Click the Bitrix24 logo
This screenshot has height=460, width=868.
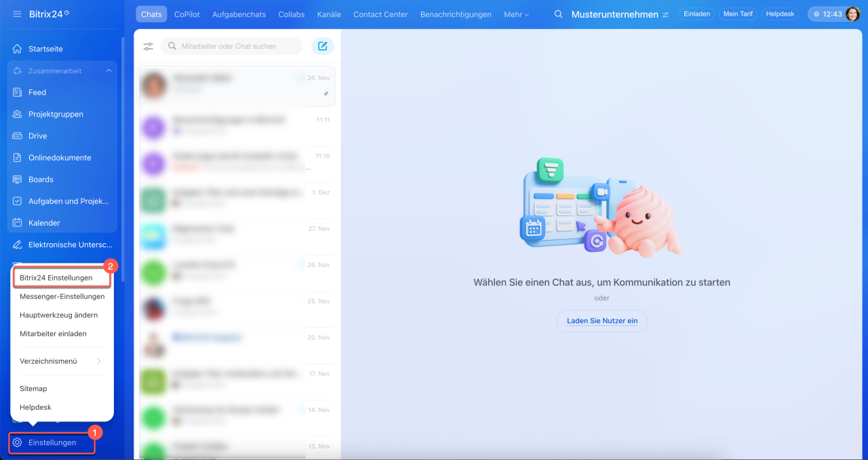[x=49, y=14]
